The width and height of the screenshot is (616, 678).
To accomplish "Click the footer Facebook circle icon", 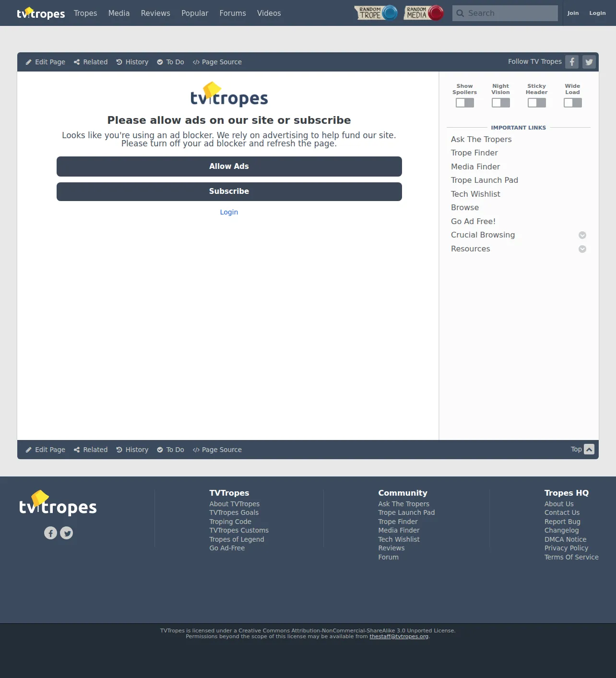I will tap(50, 533).
